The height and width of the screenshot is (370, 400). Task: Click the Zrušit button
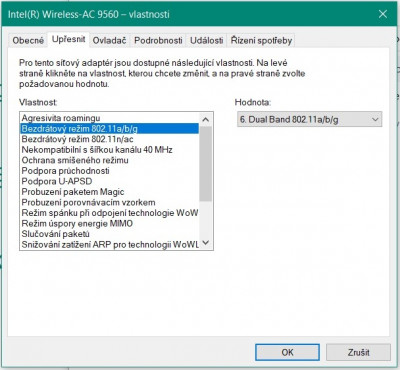[x=358, y=352]
